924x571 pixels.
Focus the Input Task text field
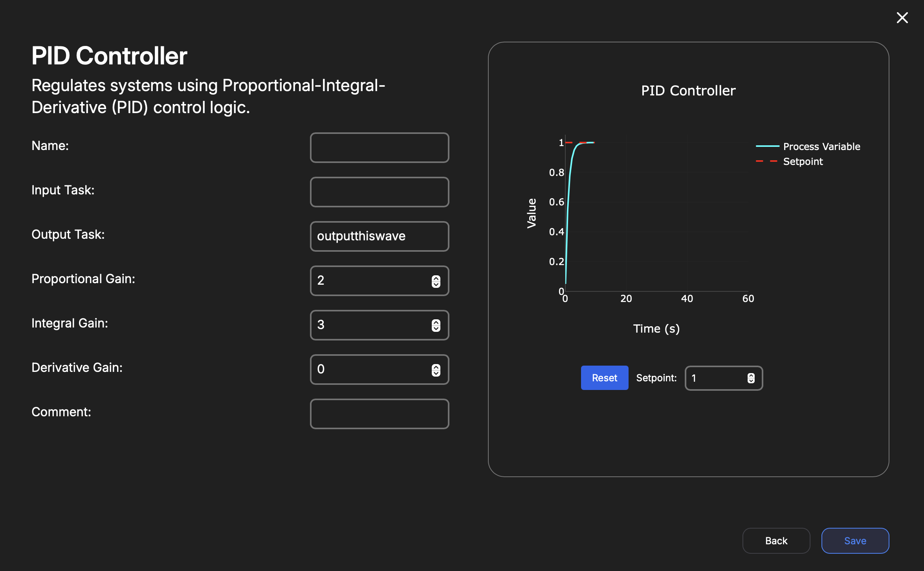pos(379,192)
